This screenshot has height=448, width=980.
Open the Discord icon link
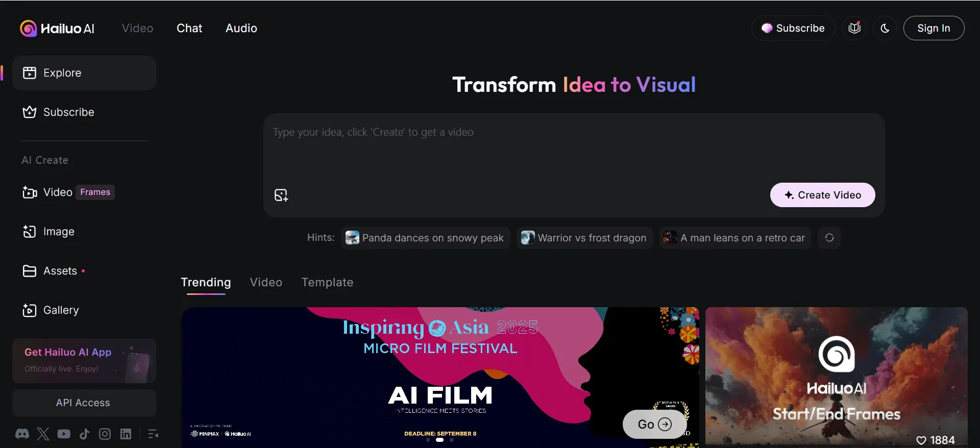click(x=22, y=434)
